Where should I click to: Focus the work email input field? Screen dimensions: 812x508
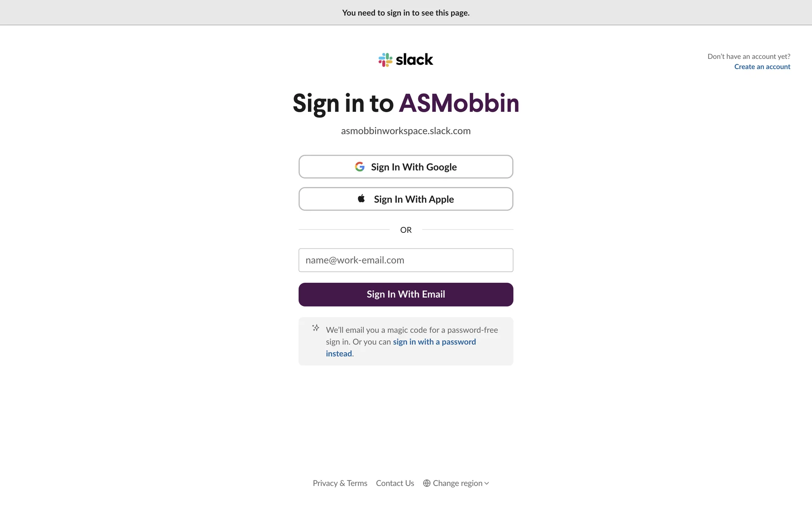tap(406, 260)
